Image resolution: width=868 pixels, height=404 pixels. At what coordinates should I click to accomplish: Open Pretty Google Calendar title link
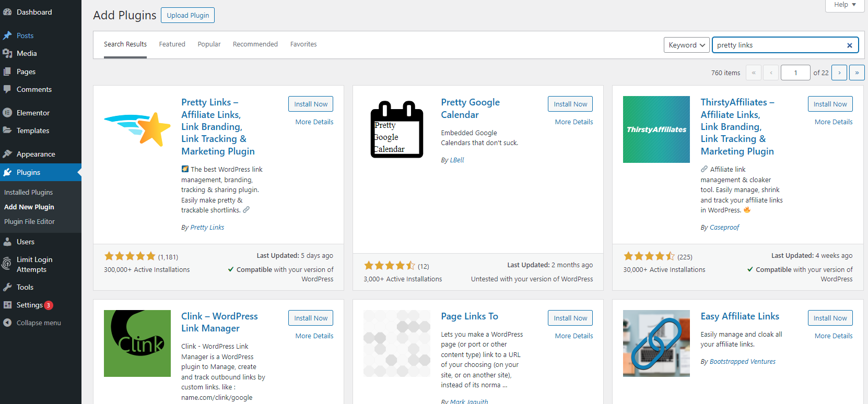(471, 109)
